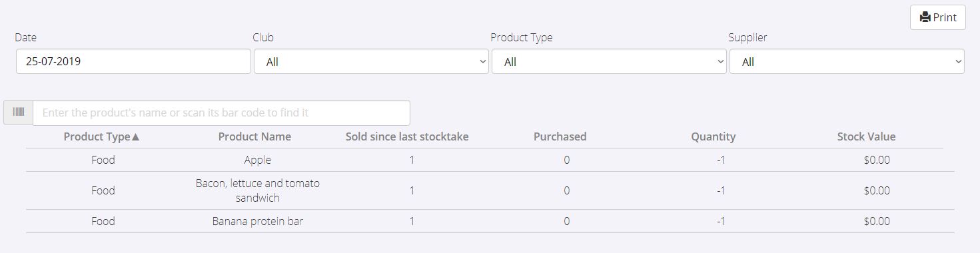Image resolution: width=980 pixels, height=253 pixels.
Task: Select the Banana protein bar row
Action: [x=490, y=221]
